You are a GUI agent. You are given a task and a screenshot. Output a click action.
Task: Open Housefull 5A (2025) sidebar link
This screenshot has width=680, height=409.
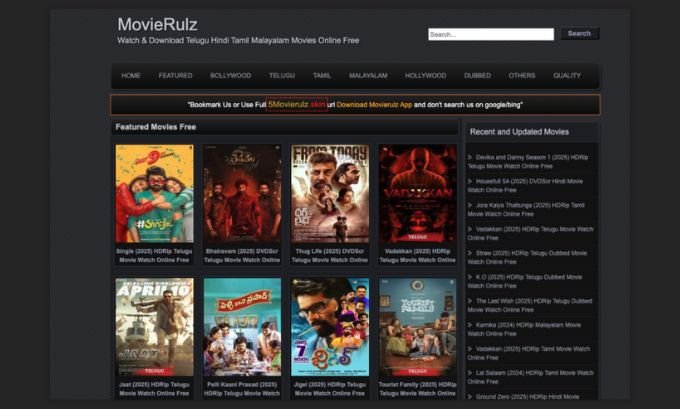coord(530,185)
